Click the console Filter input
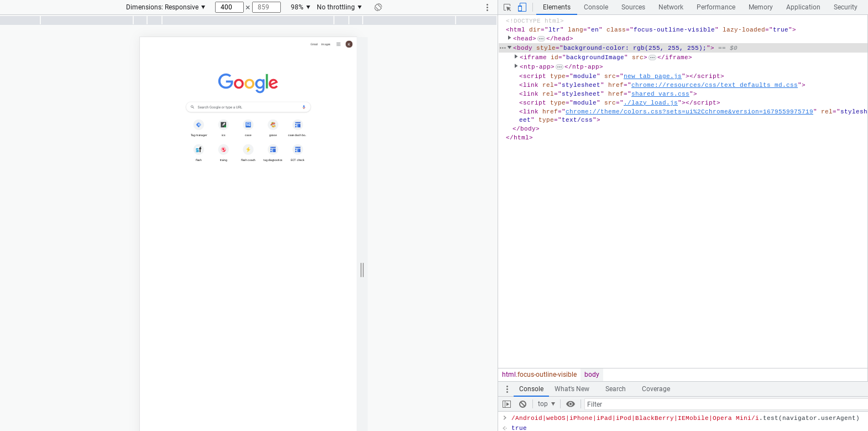The image size is (868, 431). click(x=726, y=404)
